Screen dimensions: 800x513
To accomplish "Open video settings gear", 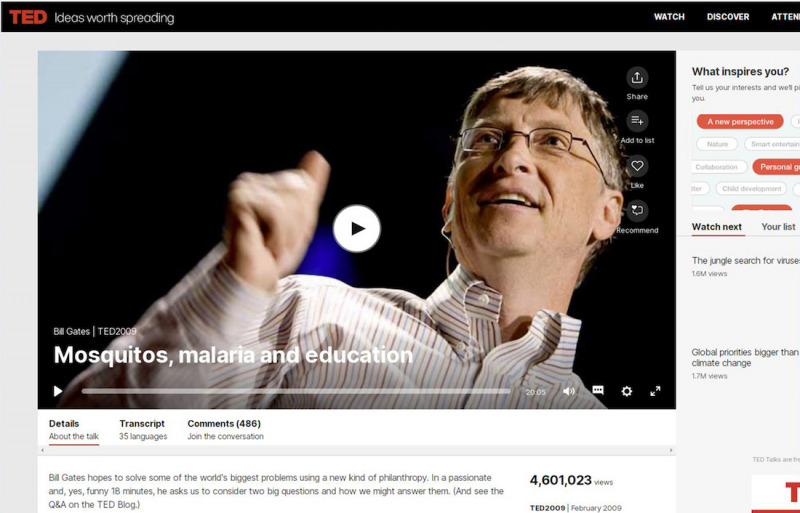I will click(x=627, y=391).
